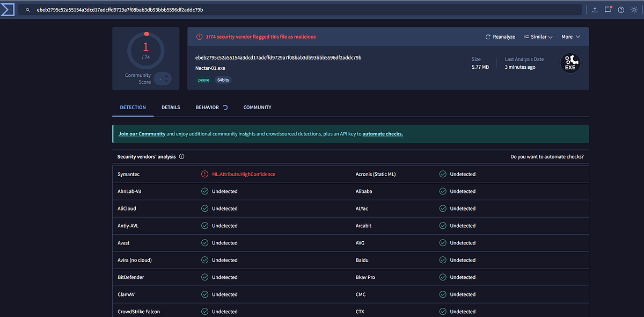Screen dimensions: 644x317
Task: Click the Avira (no cloud) checkmark icon
Action: pyautogui.click(x=204, y=260)
